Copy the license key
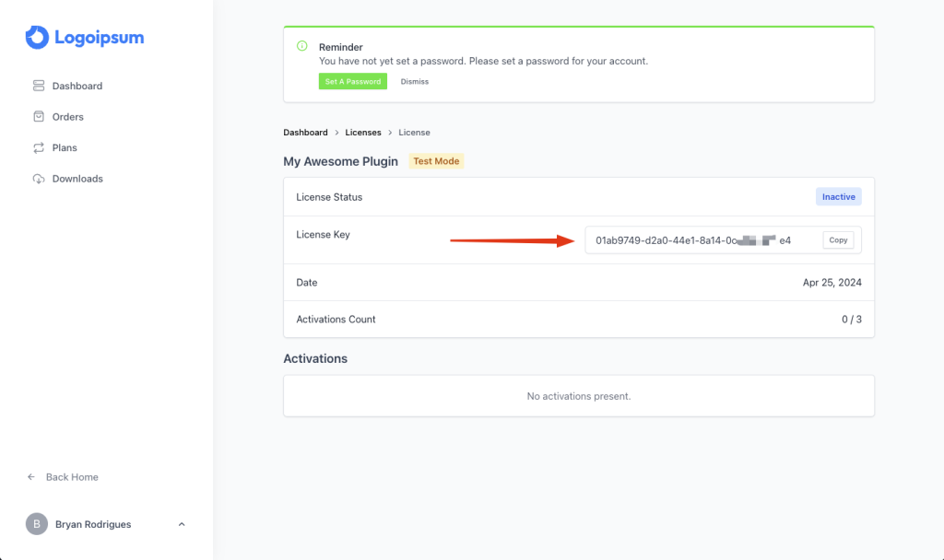Image resolution: width=944 pixels, height=560 pixels. pyautogui.click(x=838, y=240)
